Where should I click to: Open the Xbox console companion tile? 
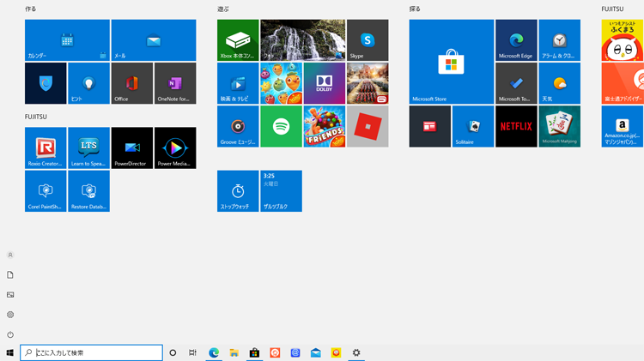coord(238,40)
